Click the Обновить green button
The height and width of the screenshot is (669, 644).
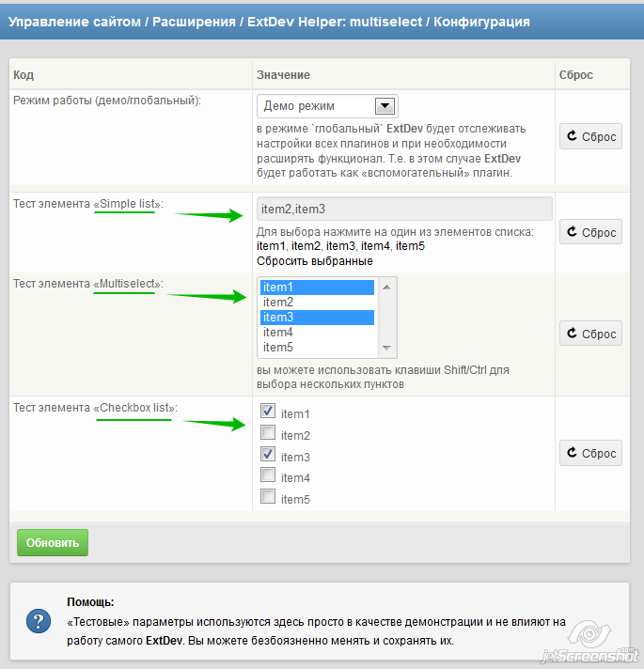(x=53, y=542)
